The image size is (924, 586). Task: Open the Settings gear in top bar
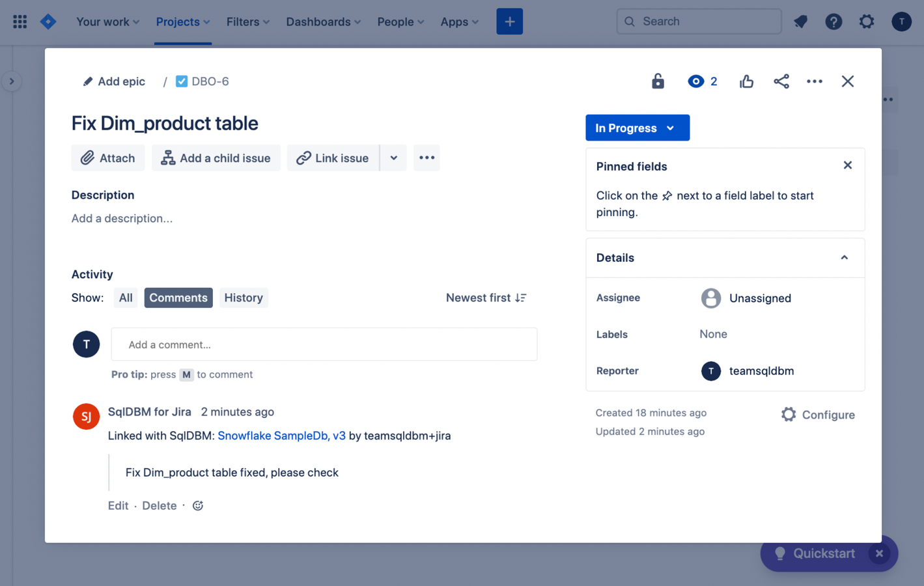pos(866,21)
